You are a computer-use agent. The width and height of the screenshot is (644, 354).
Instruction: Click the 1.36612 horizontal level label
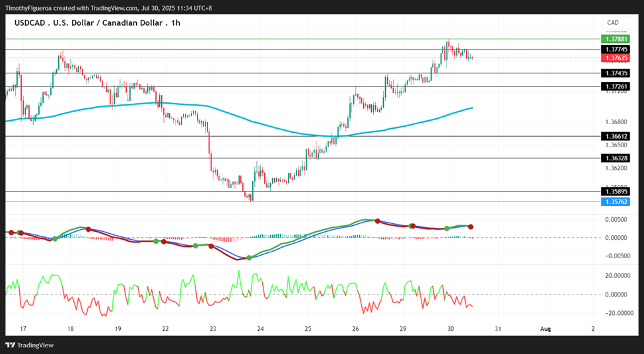(x=615, y=136)
